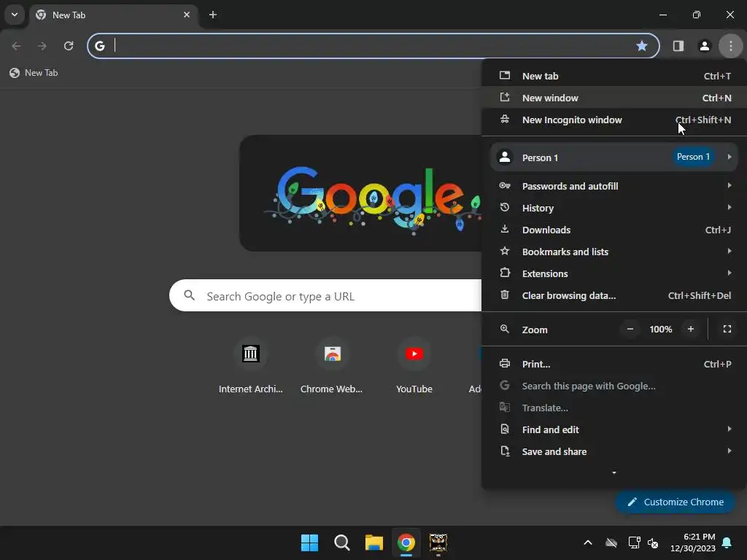Open the Internet Archive shortcut
The image size is (747, 560).
[x=251, y=366]
